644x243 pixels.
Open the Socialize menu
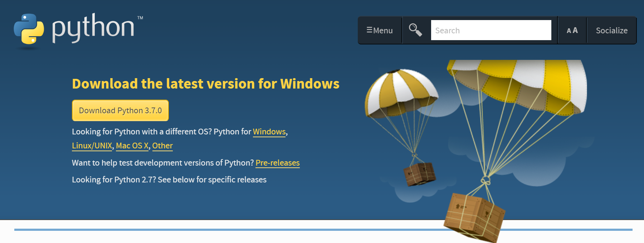[x=611, y=30]
